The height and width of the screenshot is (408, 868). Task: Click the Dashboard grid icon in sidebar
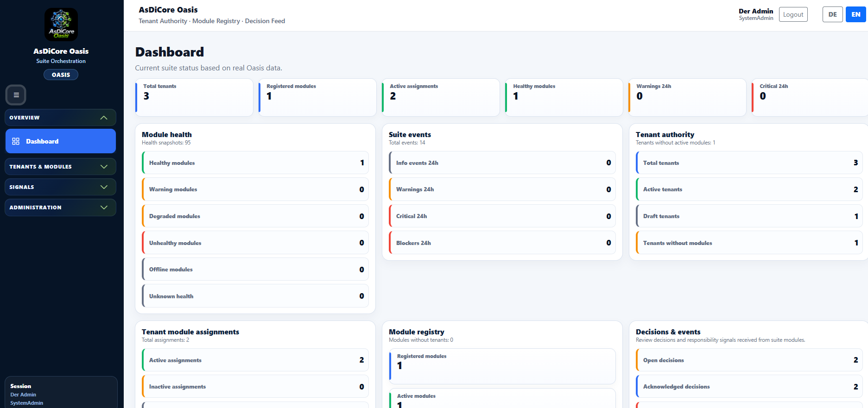tap(16, 141)
